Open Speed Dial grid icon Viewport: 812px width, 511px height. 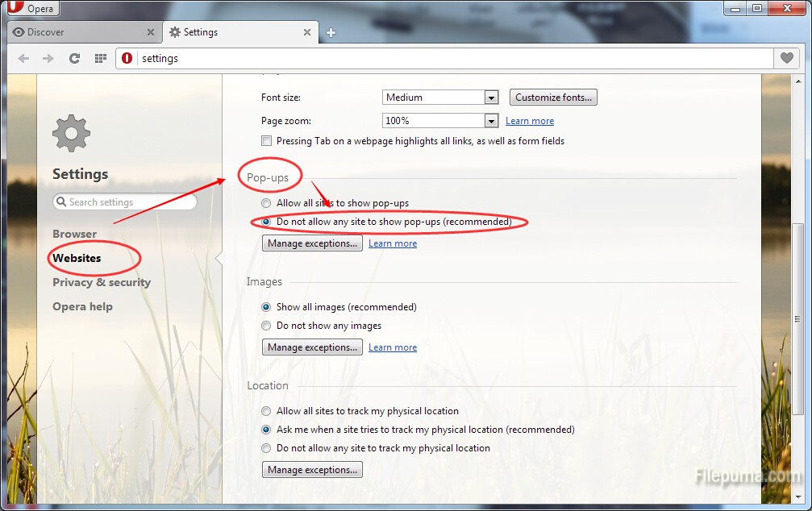100,58
